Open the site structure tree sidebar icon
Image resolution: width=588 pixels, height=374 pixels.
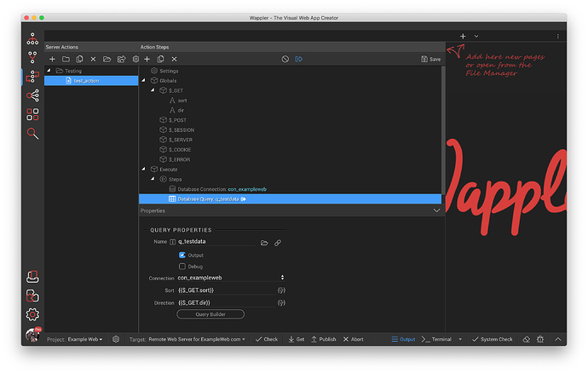click(32, 38)
